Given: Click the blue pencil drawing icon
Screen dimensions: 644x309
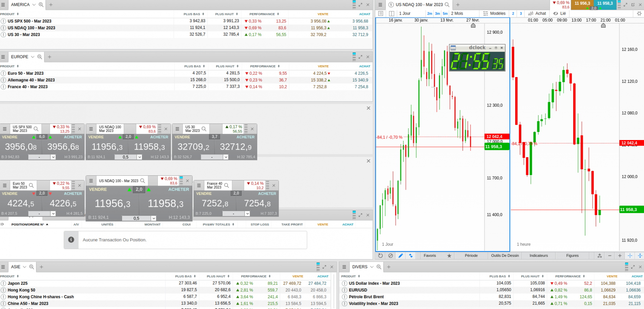Looking at the screenshot, I should tap(401, 255).
